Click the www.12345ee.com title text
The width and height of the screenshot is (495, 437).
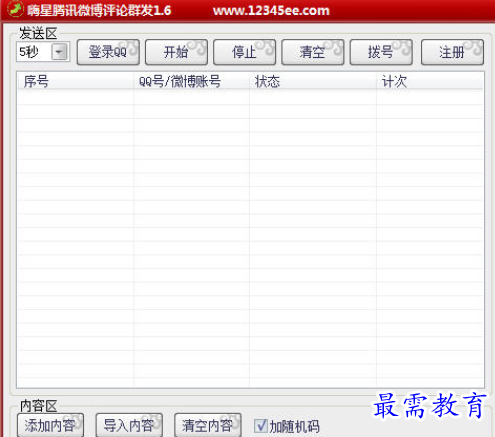[x=271, y=11]
